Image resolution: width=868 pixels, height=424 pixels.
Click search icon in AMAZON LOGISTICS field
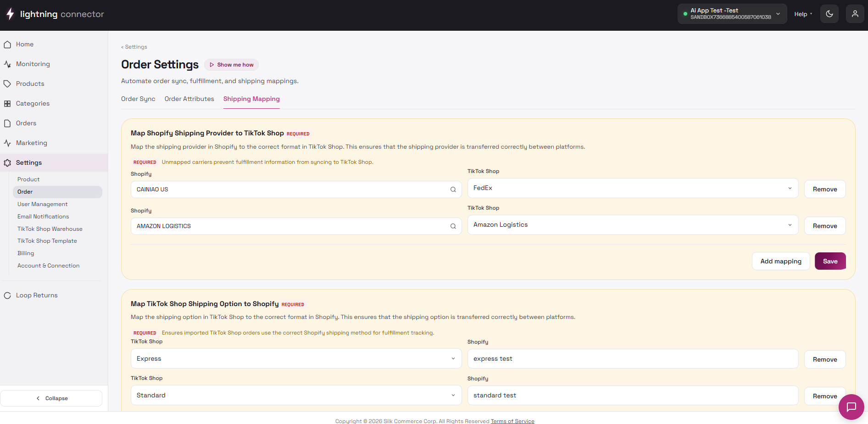click(453, 226)
